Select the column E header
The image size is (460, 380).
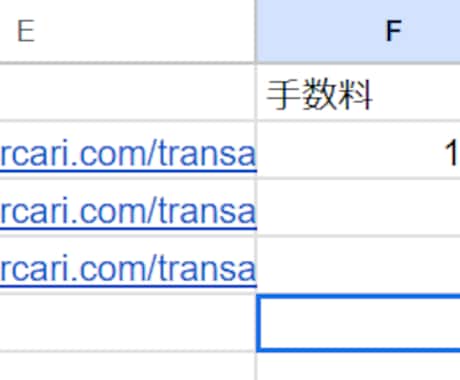(127, 31)
